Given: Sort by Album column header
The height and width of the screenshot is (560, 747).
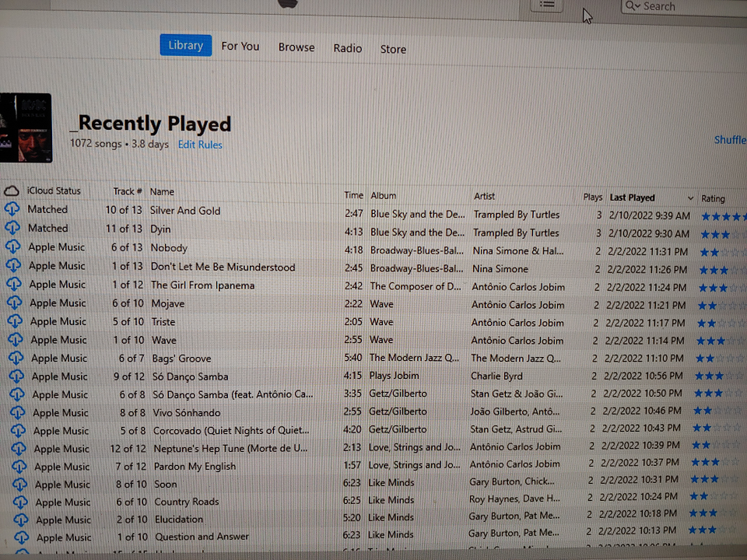Looking at the screenshot, I should [383, 196].
